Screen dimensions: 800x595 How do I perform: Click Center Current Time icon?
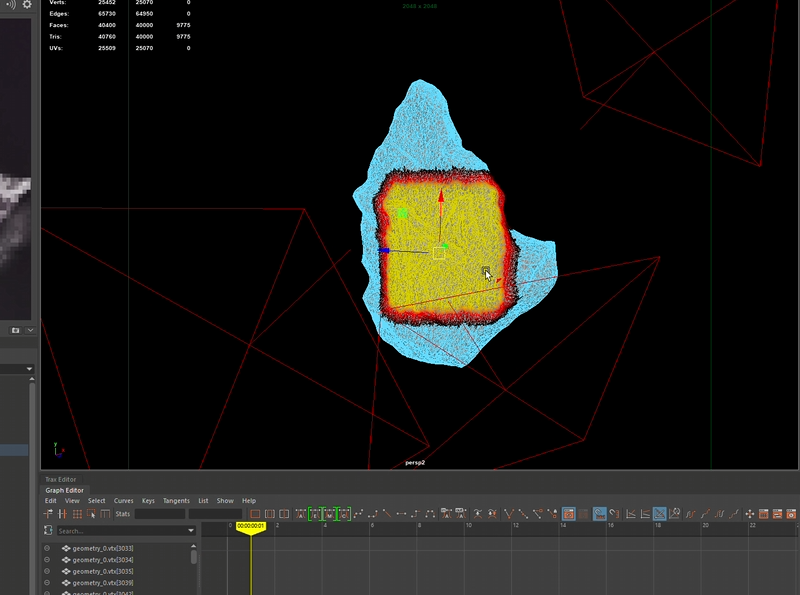284,514
